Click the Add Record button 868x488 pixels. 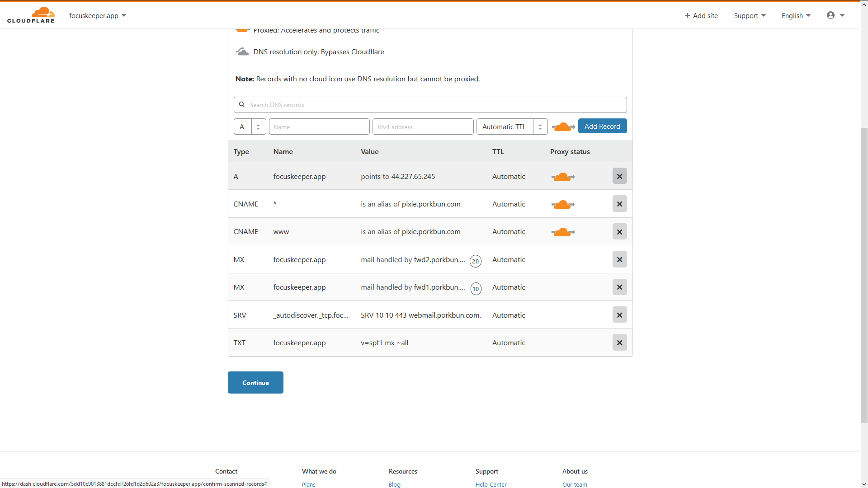click(x=602, y=126)
